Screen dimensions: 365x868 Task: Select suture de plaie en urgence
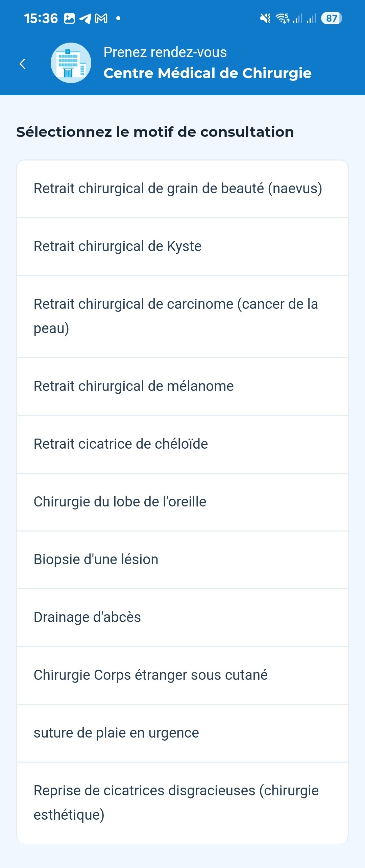(x=182, y=733)
